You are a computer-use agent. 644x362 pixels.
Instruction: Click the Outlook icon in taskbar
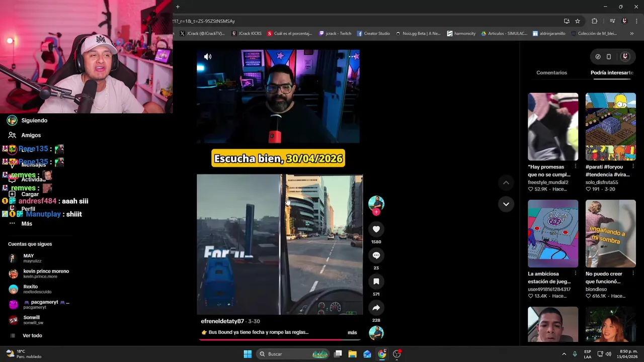367,354
